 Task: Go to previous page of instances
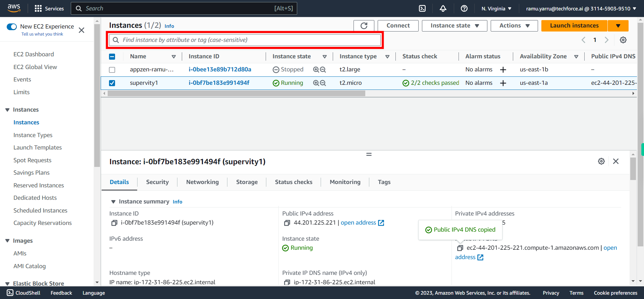[583, 40]
